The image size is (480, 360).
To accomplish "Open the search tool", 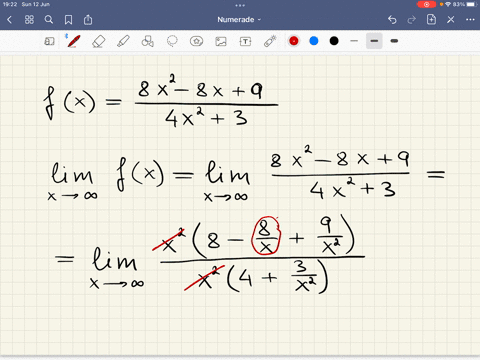I will coord(49,20).
